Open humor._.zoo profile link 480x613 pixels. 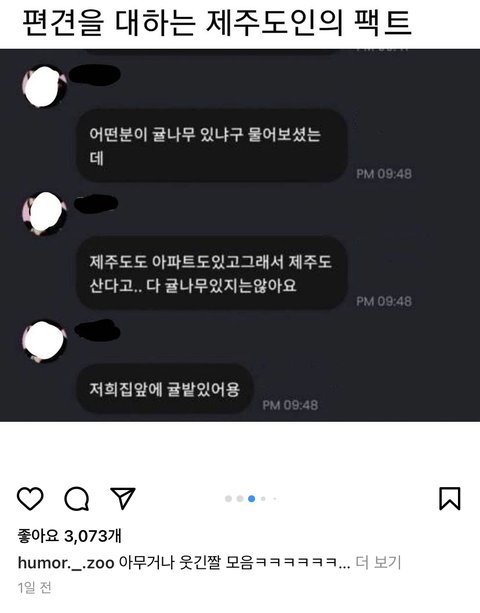pos(66,563)
